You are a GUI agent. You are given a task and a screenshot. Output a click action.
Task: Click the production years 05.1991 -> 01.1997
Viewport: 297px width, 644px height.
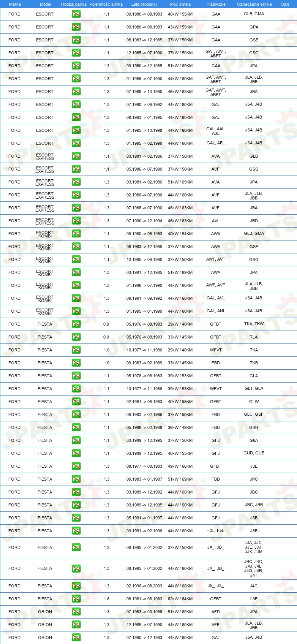click(144, 518)
